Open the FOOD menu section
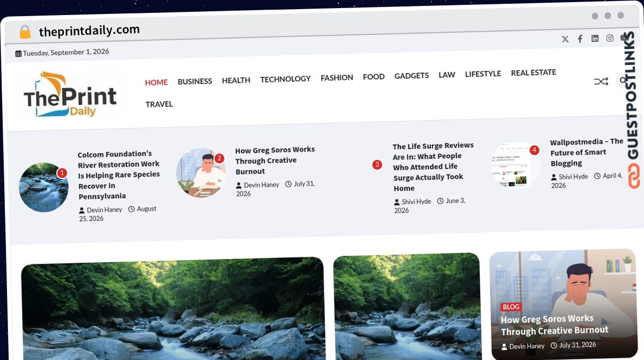The image size is (644, 360). click(374, 77)
